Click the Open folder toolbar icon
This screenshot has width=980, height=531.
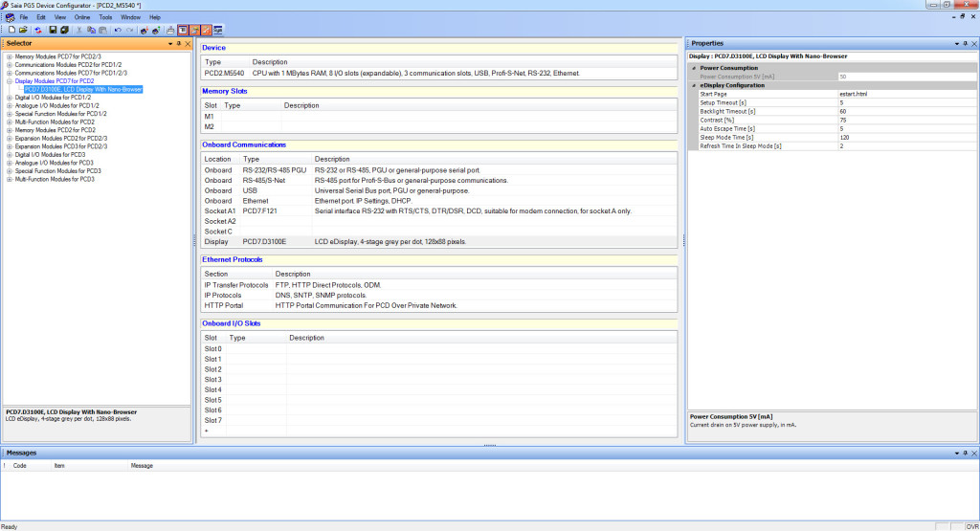[x=23, y=30]
